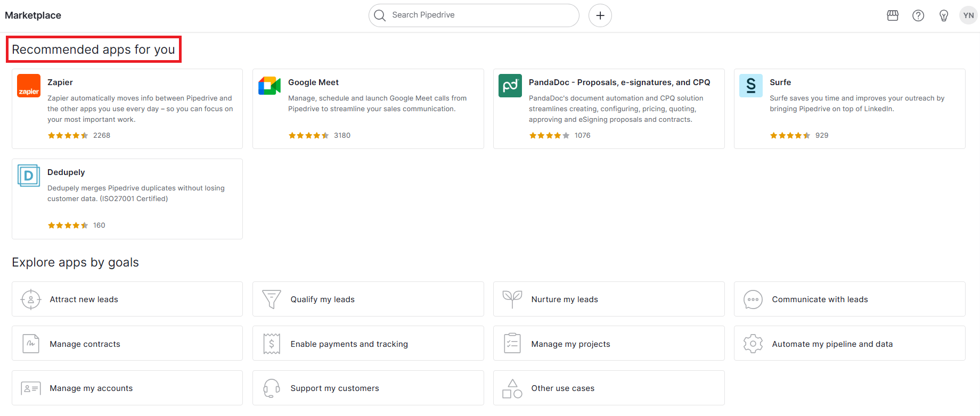Click the Marketplace page title
This screenshot has height=416, width=980.
pos(33,15)
